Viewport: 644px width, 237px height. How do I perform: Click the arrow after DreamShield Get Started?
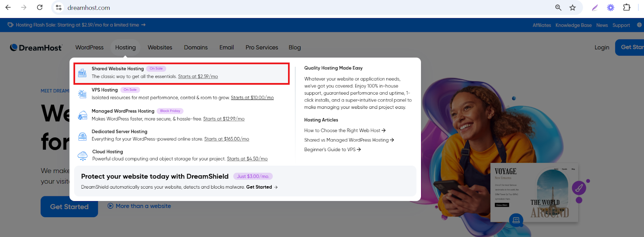[276, 187]
